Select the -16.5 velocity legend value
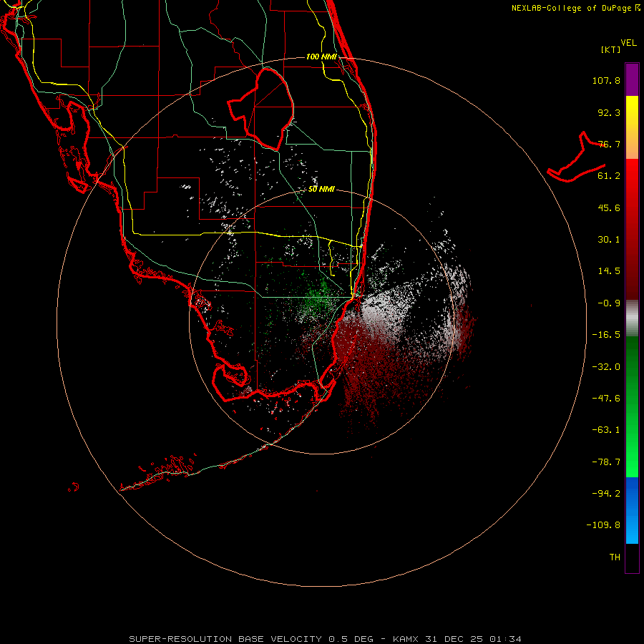Image resolution: width=644 pixels, height=644 pixels. pyautogui.click(x=606, y=335)
